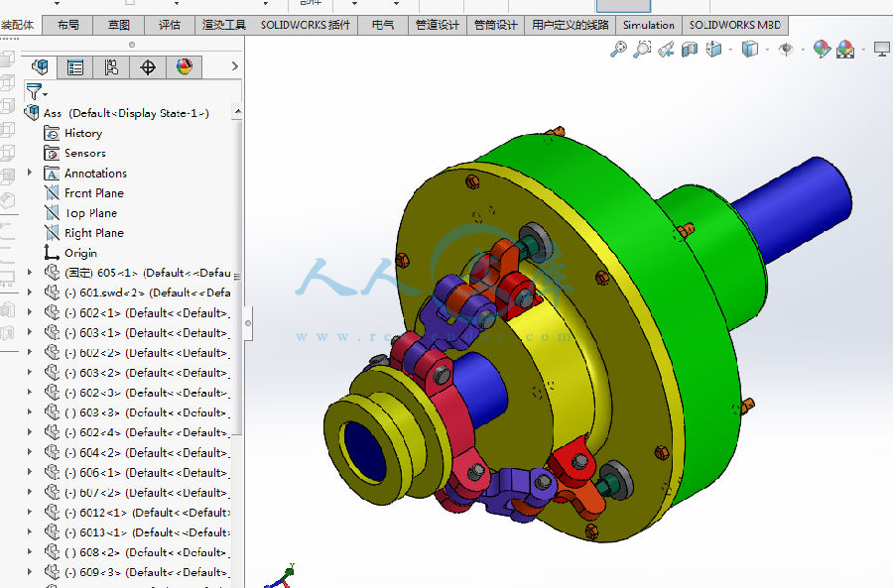Open the View Settings monitor icon

[x=882, y=50]
